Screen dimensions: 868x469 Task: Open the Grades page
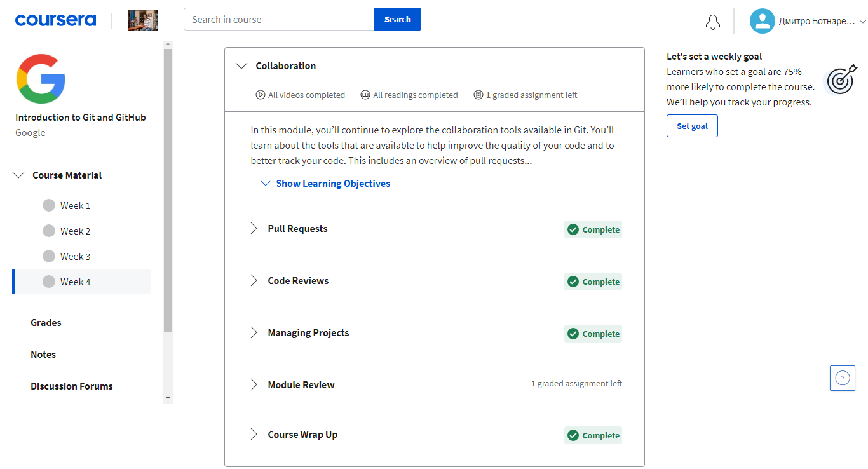pos(46,323)
